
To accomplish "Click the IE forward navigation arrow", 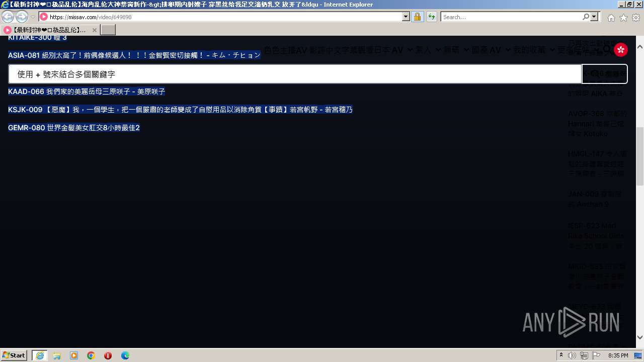I will click(22, 17).
